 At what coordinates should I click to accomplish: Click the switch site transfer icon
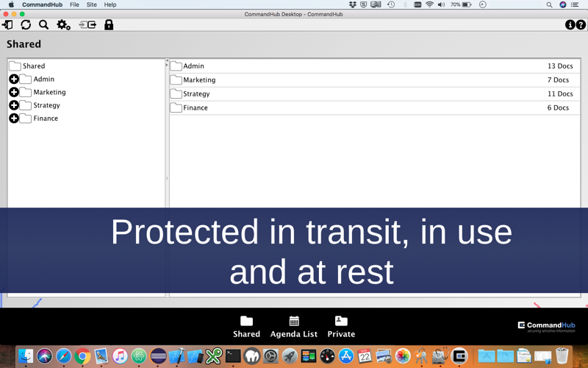point(87,25)
